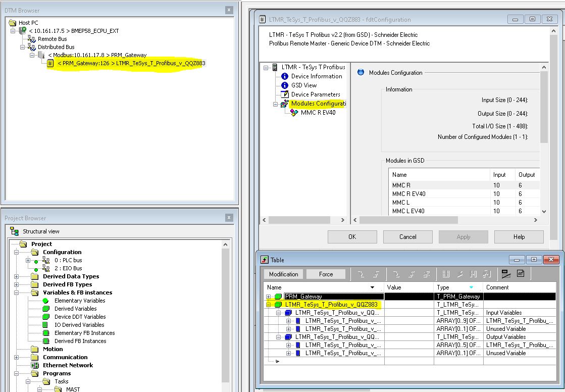This screenshot has height=392, width=565.
Task: Collapse the Configuration folder in Project Browser
Action: 16,252
